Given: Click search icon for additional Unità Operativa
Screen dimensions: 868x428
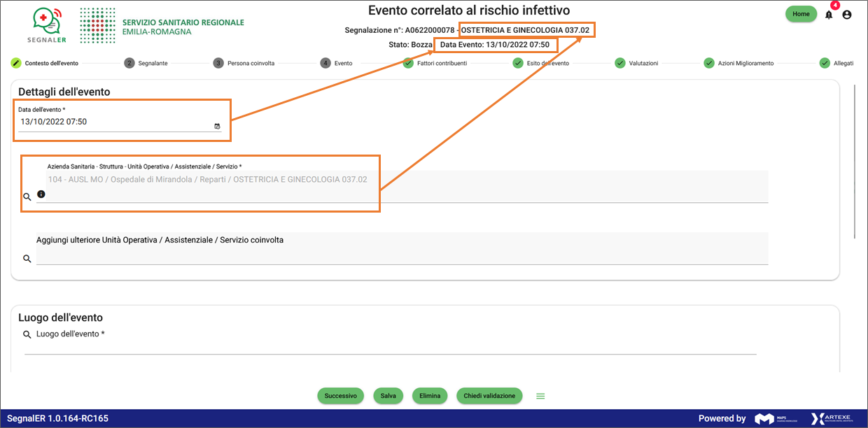Looking at the screenshot, I should (x=27, y=259).
